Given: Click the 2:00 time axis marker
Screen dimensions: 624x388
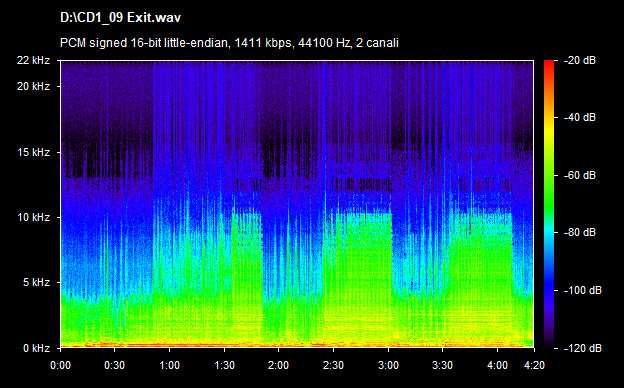Looking at the screenshot, I should pyautogui.click(x=278, y=365).
